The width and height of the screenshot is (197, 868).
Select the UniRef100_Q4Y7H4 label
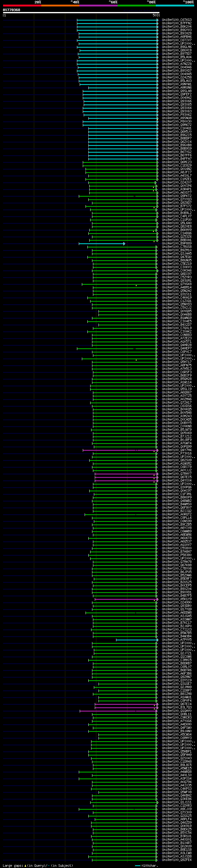[177, 450]
